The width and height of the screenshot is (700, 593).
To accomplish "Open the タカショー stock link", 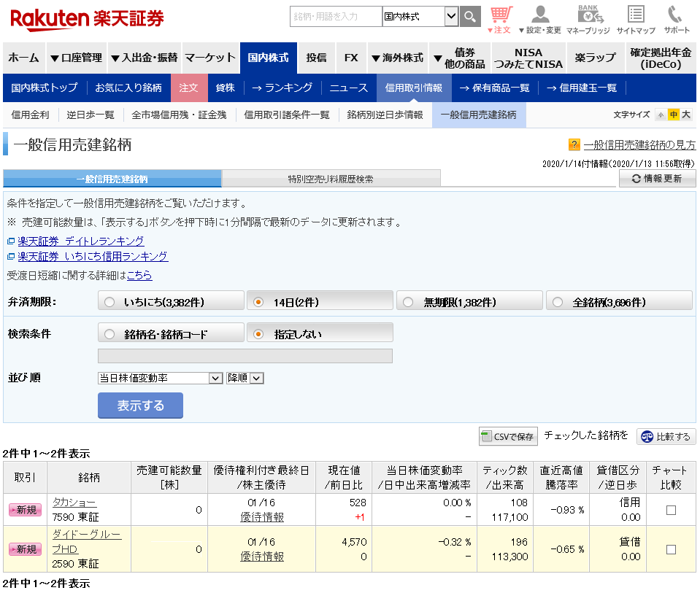I will tap(74, 502).
